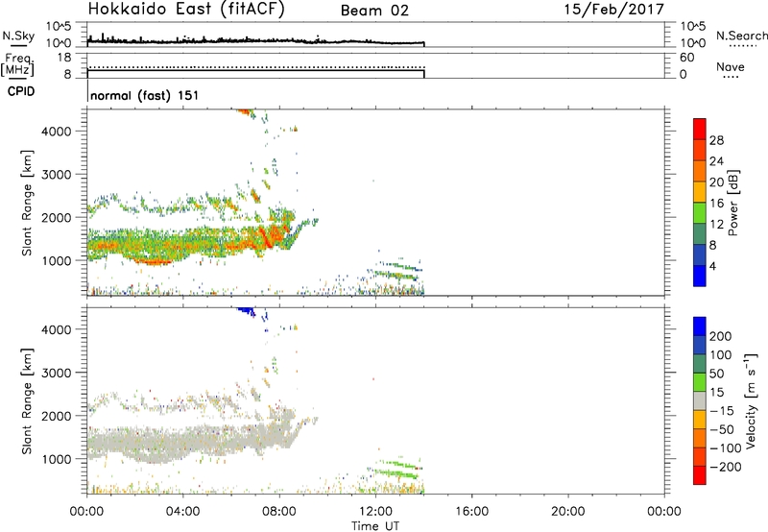The height and width of the screenshot is (532, 768).
Task: Click the 'N.Sky' label
Action: 18,36
